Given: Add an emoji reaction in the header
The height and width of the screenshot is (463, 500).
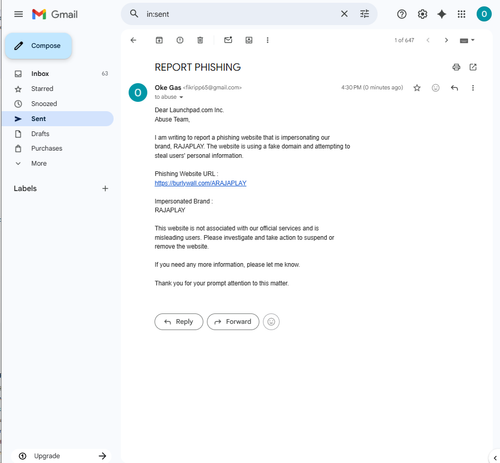Looking at the screenshot, I should [x=436, y=88].
